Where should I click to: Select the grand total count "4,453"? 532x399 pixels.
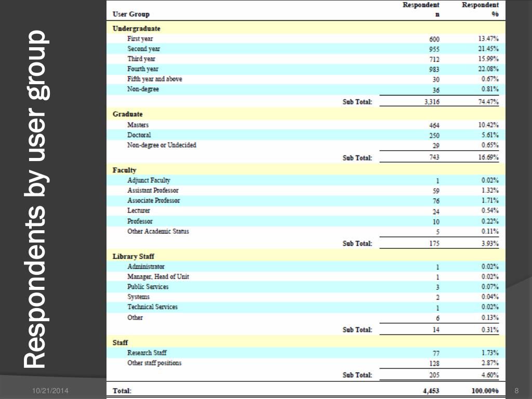[x=431, y=391]
